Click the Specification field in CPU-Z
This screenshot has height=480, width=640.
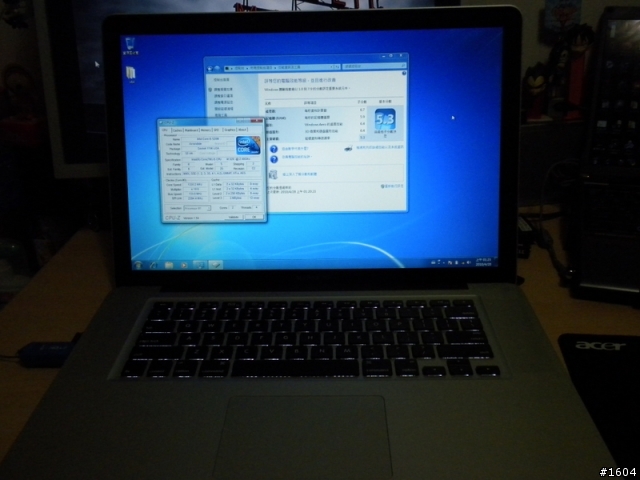(x=221, y=159)
